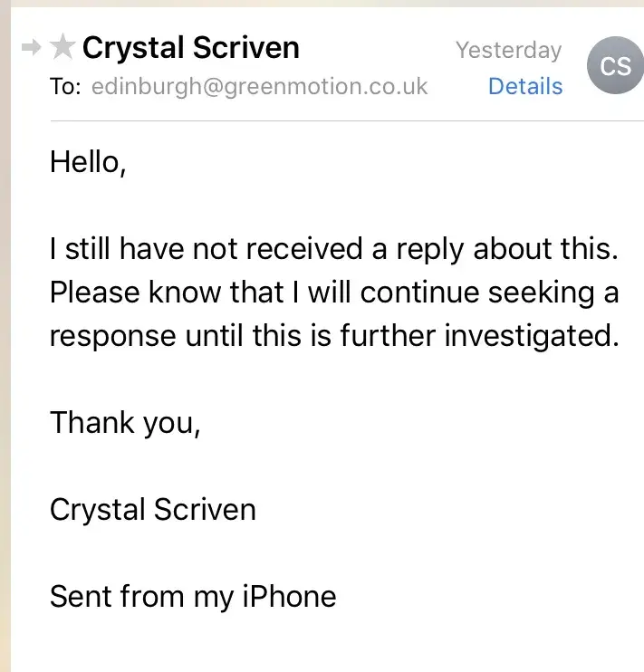
Task: Tap blank area below the iPhone signature
Action: pos(326,645)
